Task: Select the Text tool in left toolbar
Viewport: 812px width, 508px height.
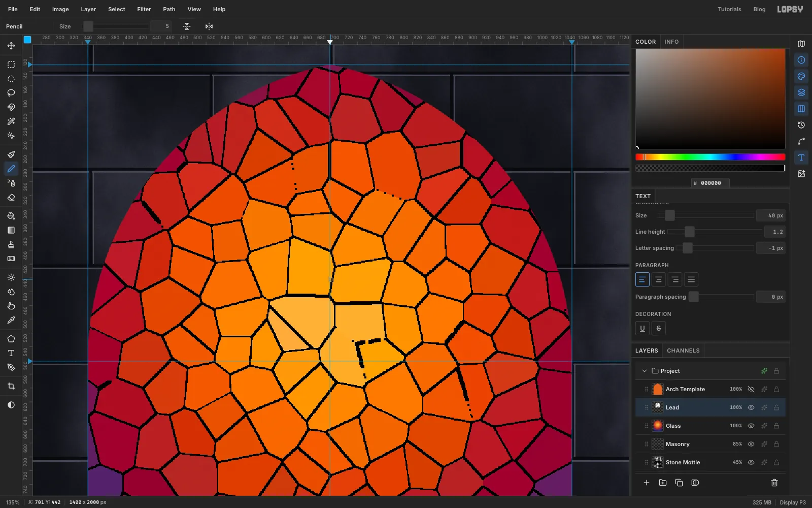Action: 11,353
